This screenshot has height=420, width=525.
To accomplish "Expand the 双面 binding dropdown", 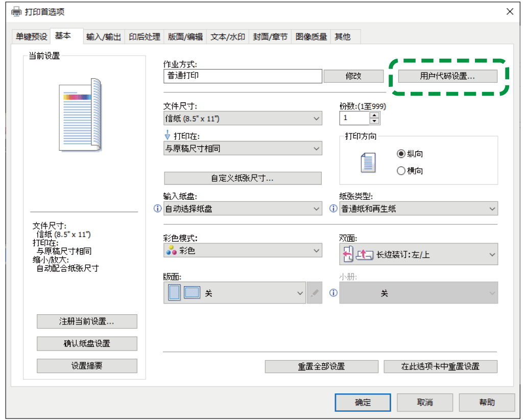I will (x=491, y=254).
